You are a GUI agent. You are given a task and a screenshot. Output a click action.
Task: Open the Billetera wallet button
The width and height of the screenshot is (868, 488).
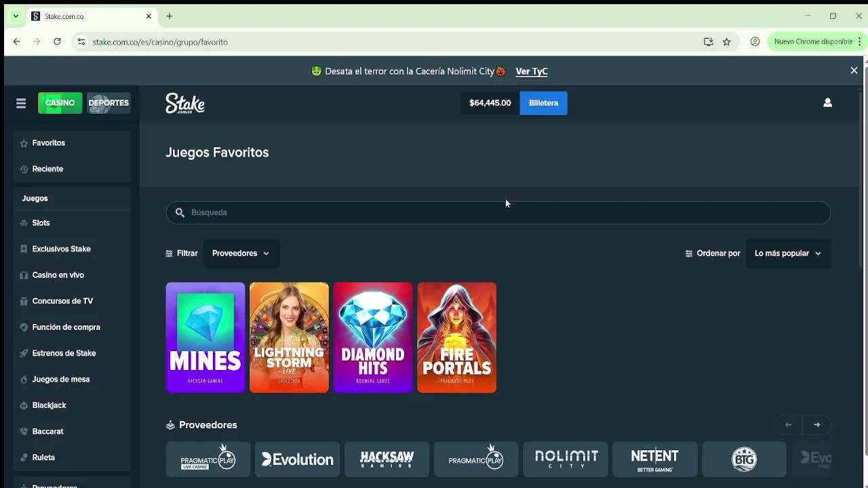[x=543, y=103]
